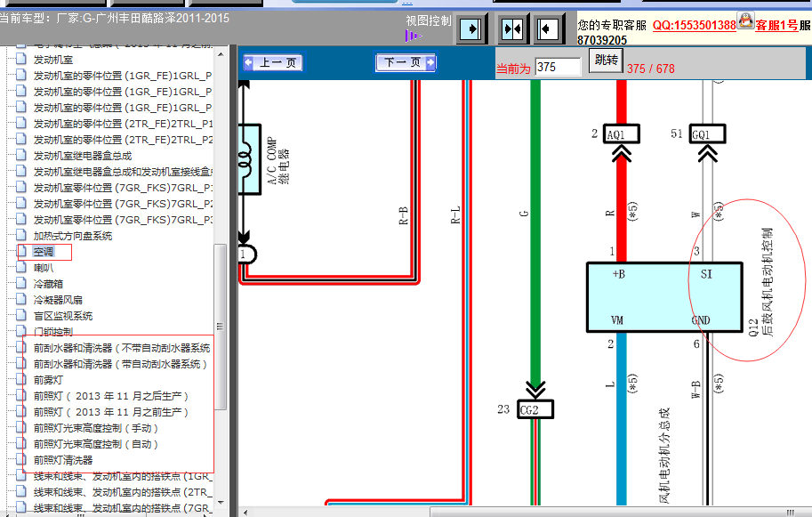Select the 冷藏箱 entry
Image resolution: width=812 pixels, height=517 pixels.
click(x=48, y=285)
